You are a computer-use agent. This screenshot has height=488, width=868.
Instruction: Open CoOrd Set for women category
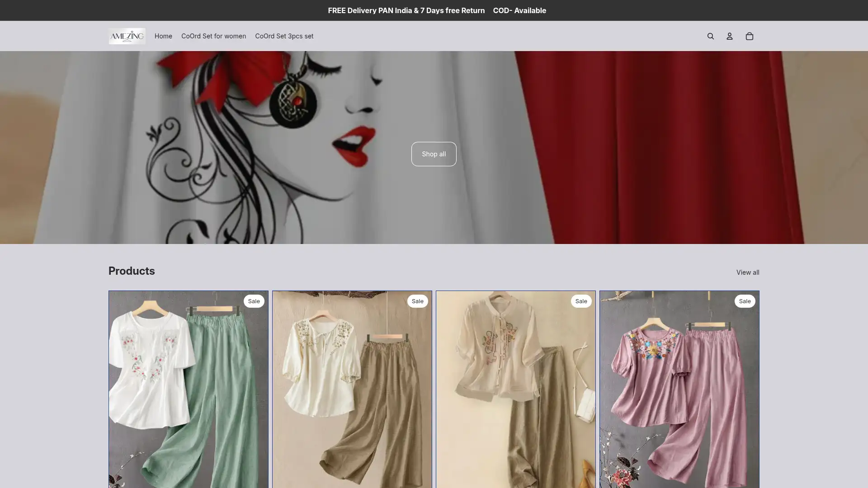(213, 36)
